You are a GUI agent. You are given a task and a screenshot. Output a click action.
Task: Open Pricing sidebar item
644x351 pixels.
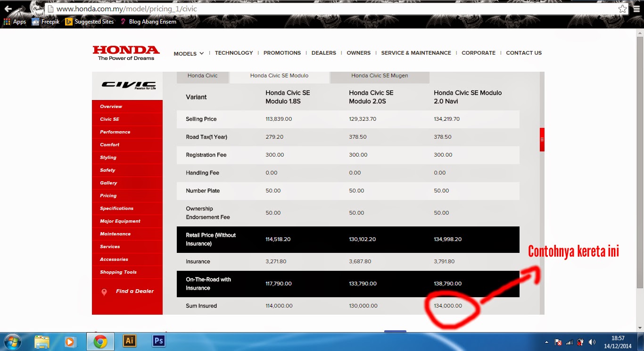(x=127, y=196)
